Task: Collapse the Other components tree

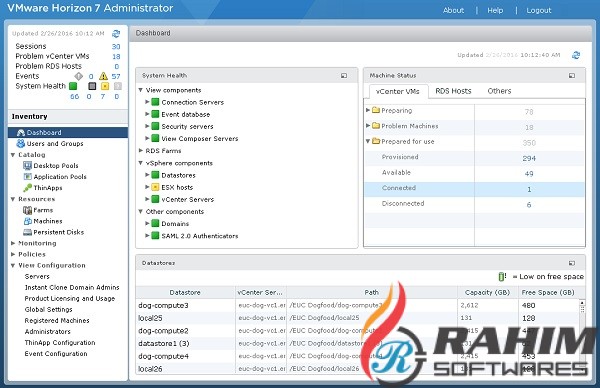Action: (141, 212)
